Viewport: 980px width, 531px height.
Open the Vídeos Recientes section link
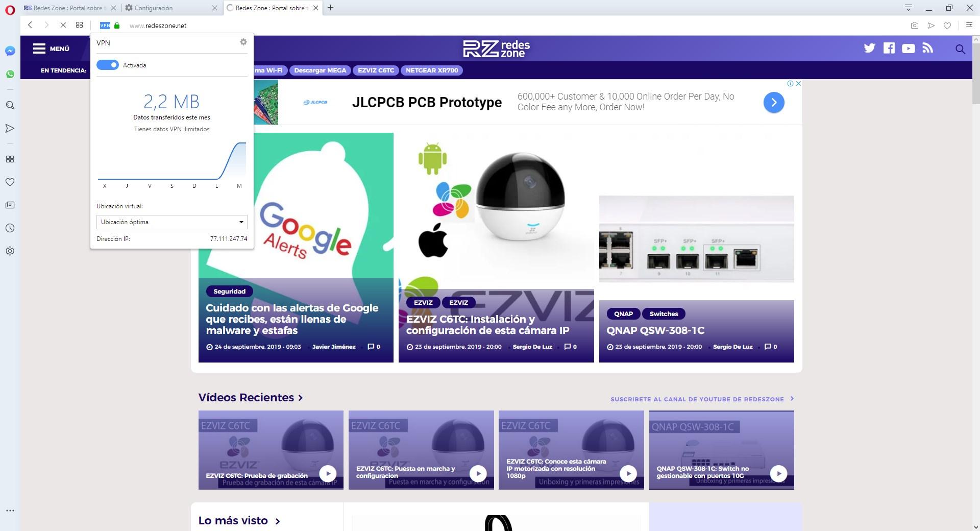[251, 398]
